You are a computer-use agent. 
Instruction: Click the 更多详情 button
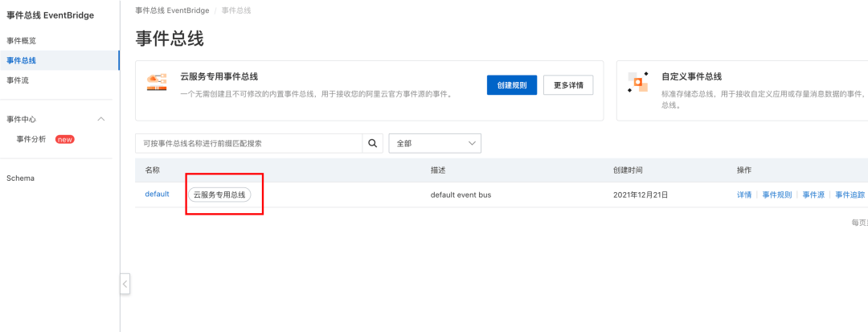click(x=568, y=85)
